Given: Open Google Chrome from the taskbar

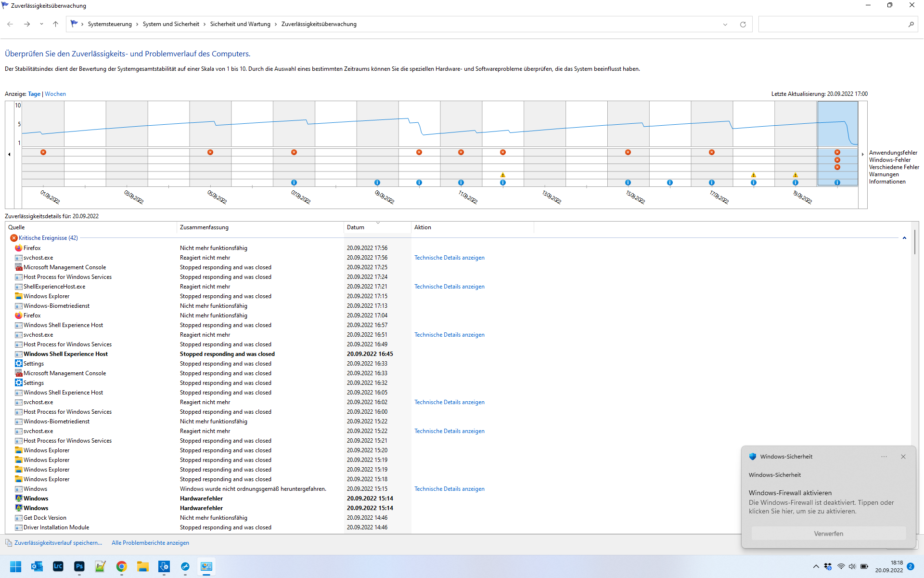Looking at the screenshot, I should tap(121, 566).
